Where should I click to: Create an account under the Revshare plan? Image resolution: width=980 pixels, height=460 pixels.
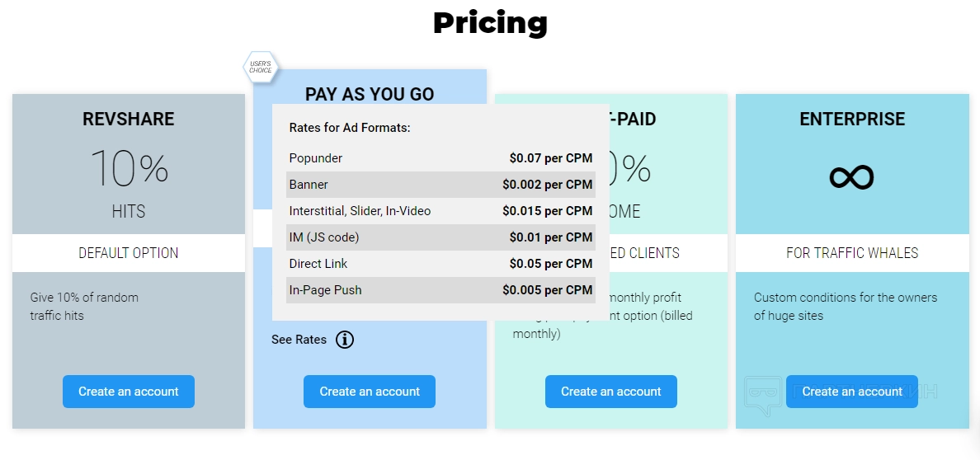coord(129,392)
